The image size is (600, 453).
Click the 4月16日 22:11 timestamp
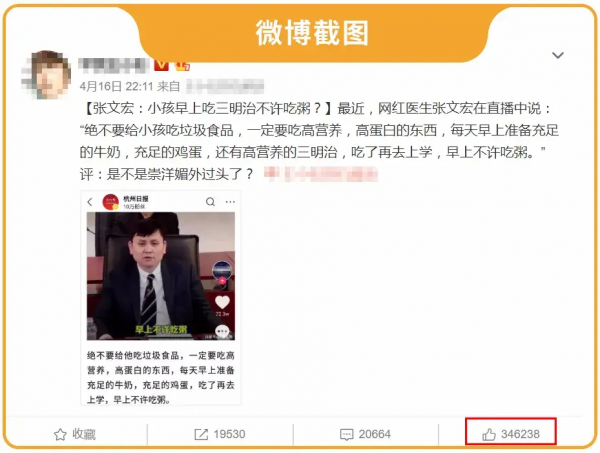tap(116, 86)
